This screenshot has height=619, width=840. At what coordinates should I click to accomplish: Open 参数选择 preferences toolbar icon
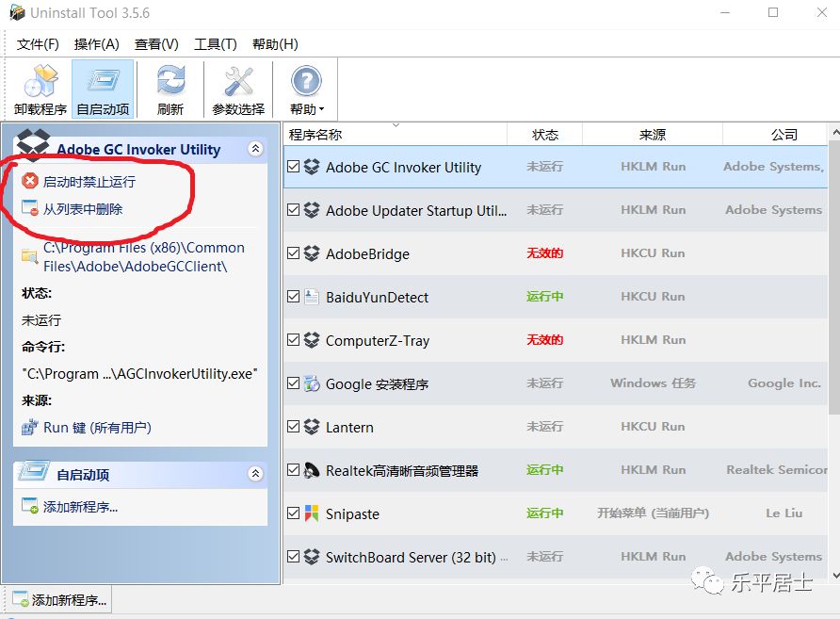238,81
